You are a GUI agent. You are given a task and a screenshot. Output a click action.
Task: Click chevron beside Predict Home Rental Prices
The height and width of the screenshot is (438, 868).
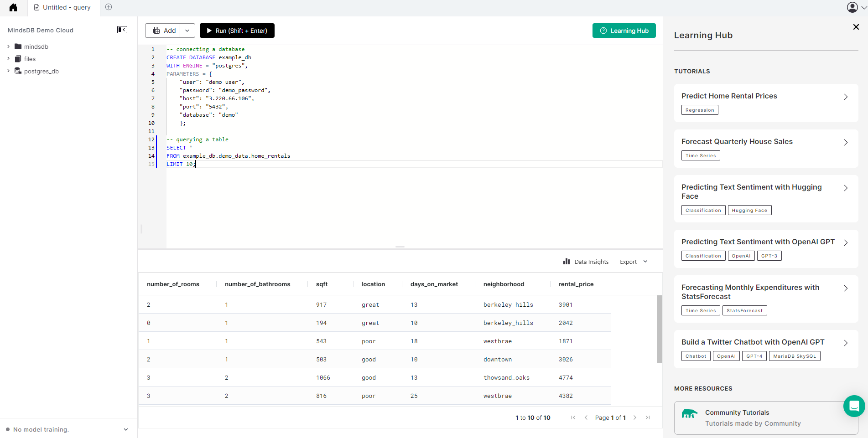point(846,97)
